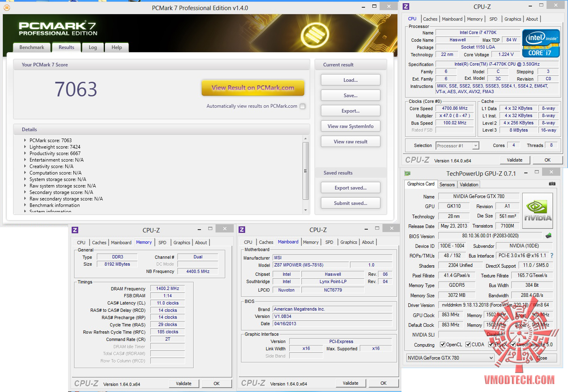Toggle the OpenCL checkbox
The width and height of the screenshot is (568, 392).
pos(443,345)
